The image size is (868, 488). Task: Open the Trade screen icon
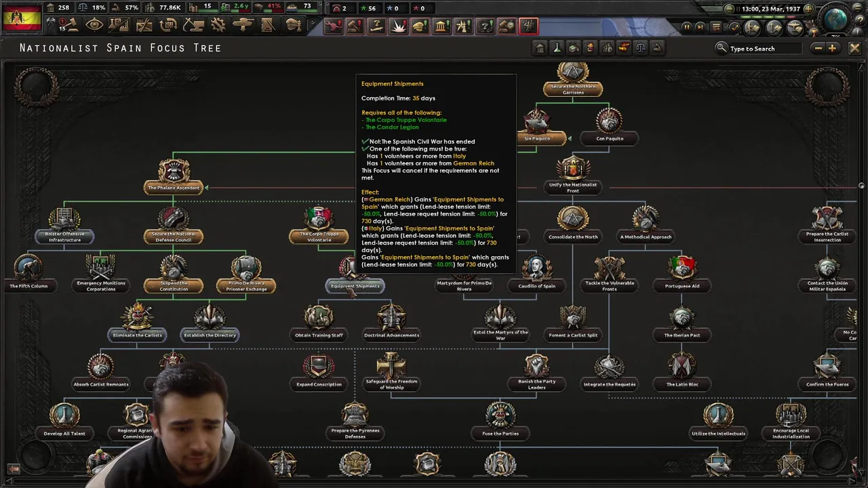click(x=169, y=25)
